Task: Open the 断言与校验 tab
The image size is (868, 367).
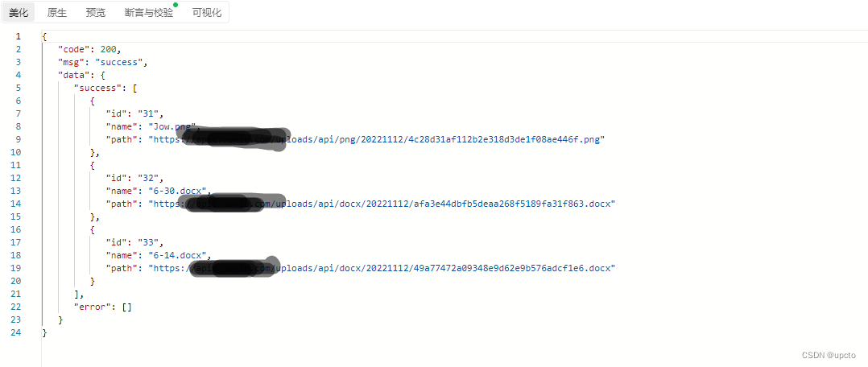Action: coord(149,13)
